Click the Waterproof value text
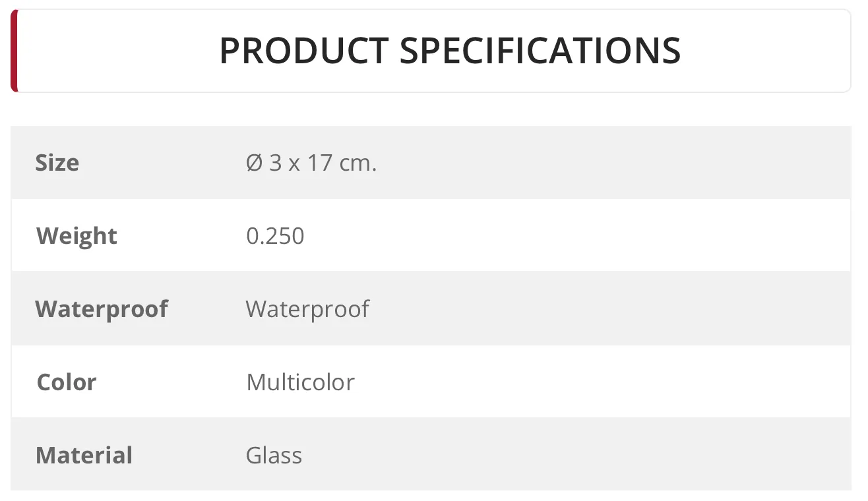Viewport: 868px width, 501px height. coord(307,309)
